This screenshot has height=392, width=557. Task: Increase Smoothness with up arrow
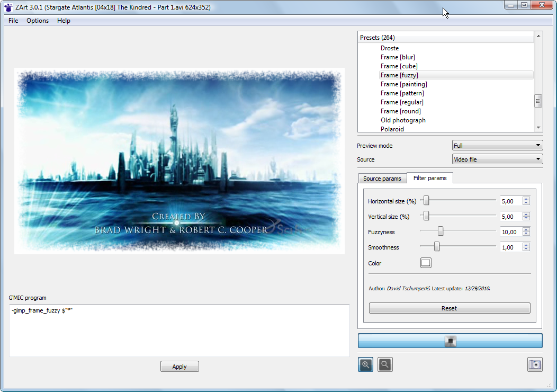(526, 245)
